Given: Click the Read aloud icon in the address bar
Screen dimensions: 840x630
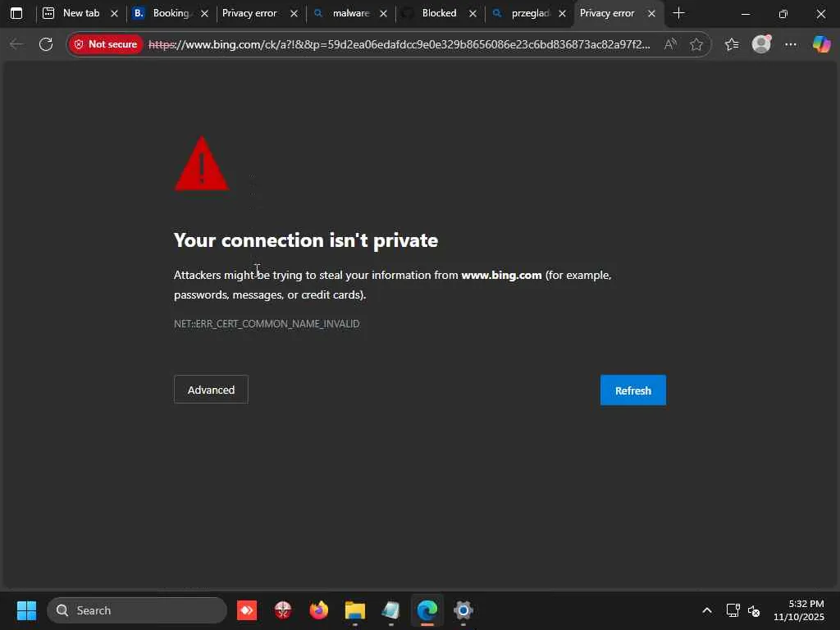Looking at the screenshot, I should (670, 44).
